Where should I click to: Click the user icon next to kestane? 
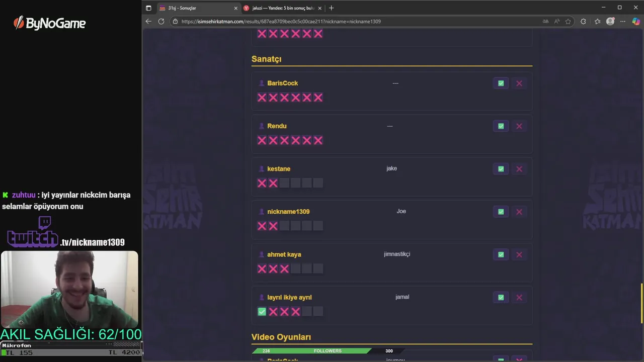(x=261, y=168)
